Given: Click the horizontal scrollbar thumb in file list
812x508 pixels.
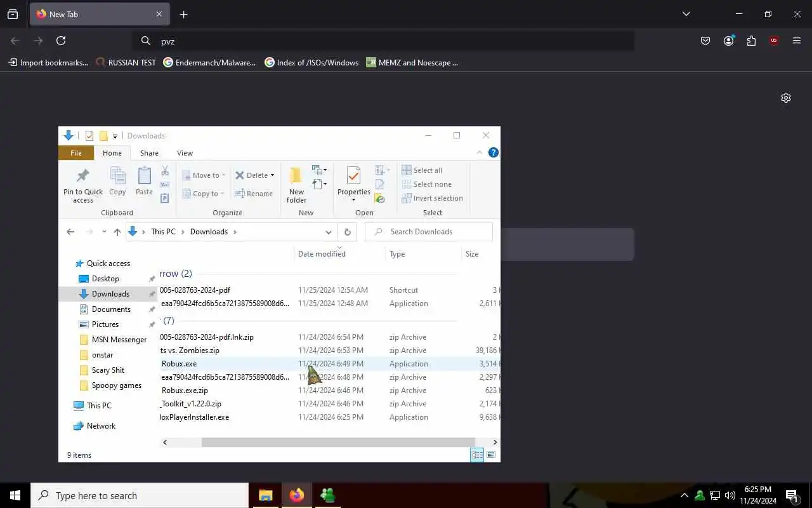Looking at the screenshot, I should [338, 442].
